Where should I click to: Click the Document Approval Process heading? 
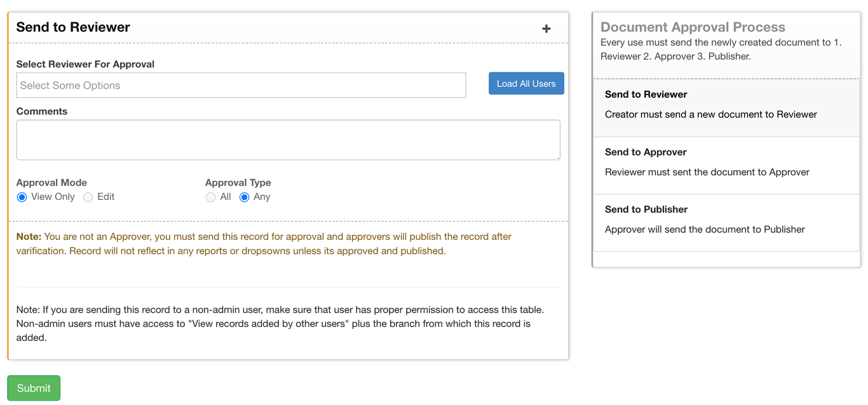click(693, 27)
